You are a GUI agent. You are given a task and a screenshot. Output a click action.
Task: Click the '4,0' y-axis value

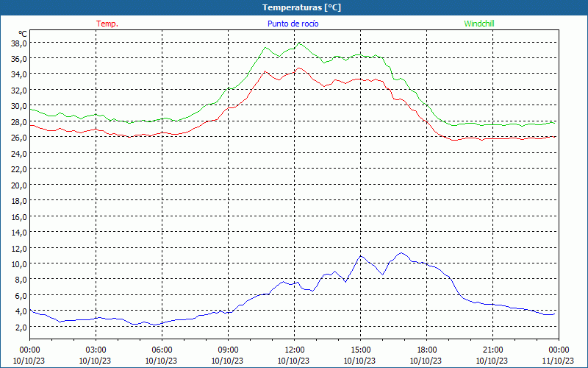21,311
